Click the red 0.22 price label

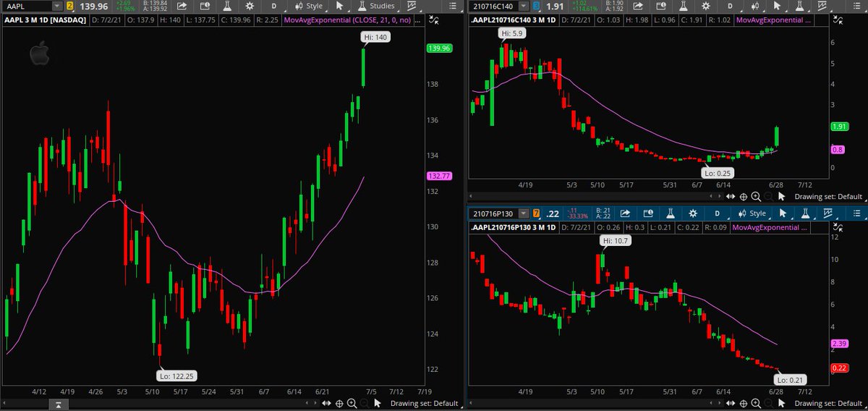pos(841,368)
